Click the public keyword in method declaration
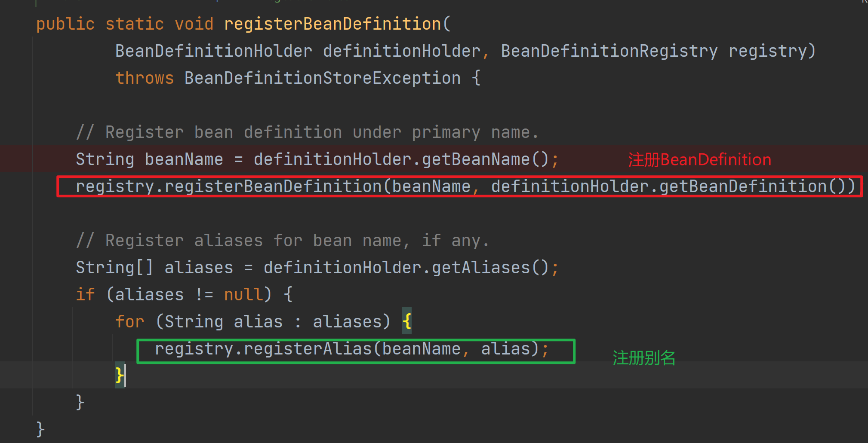The height and width of the screenshot is (443, 868). [65, 24]
